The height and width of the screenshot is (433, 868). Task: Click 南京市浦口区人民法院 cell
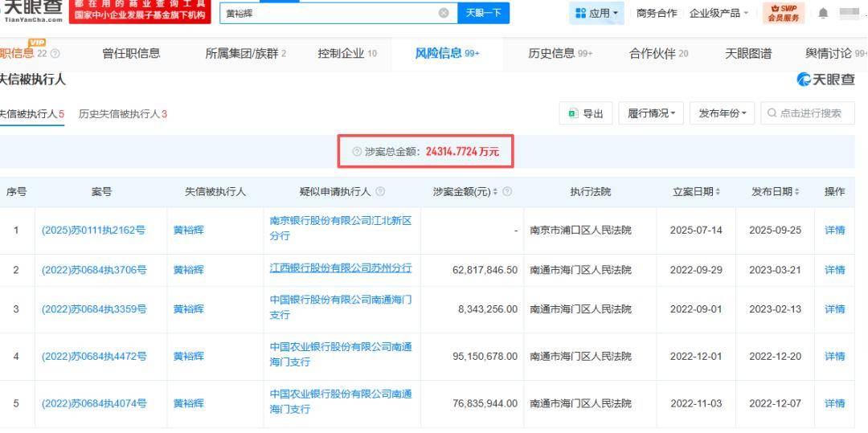pos(581,230)
